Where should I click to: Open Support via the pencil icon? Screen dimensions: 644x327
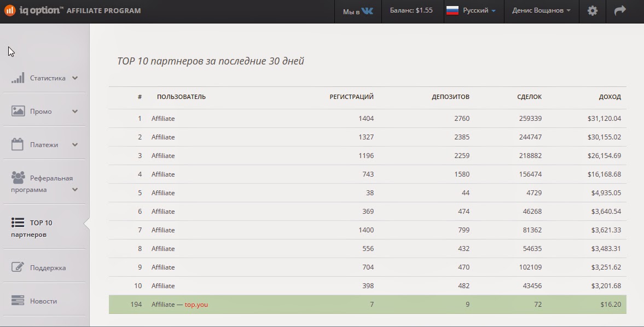click(18, 268)
